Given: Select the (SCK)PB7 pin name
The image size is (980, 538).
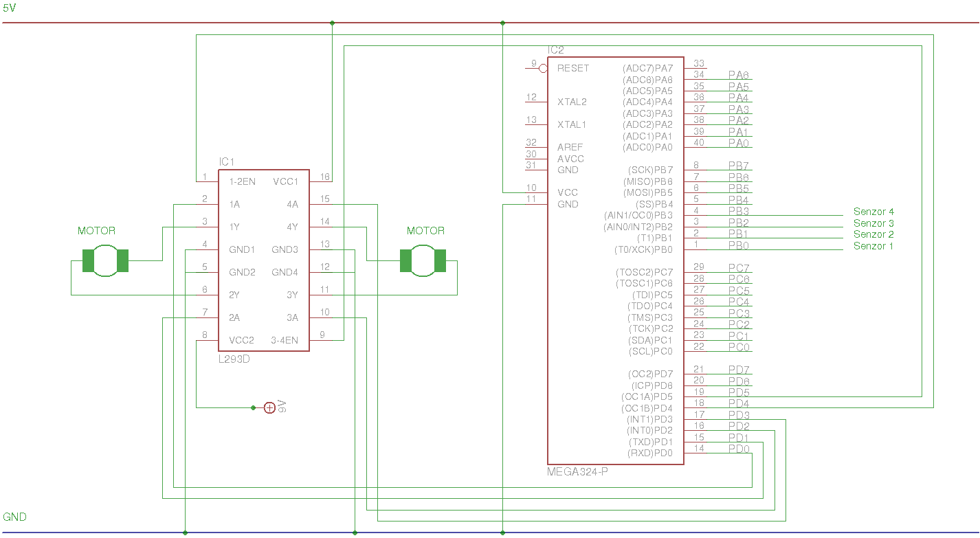Looking at the screenshot, I should coord(650,170).
